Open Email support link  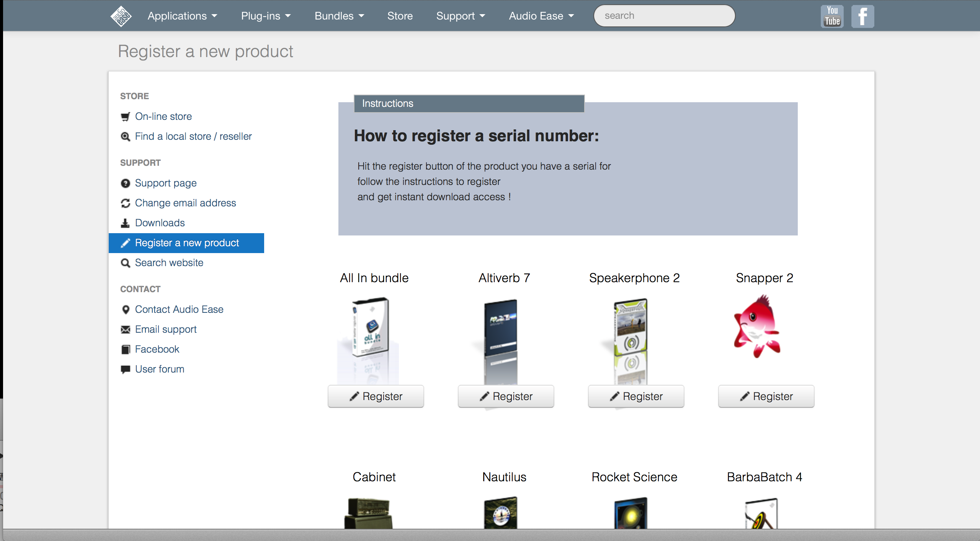[x=166, y=329]
